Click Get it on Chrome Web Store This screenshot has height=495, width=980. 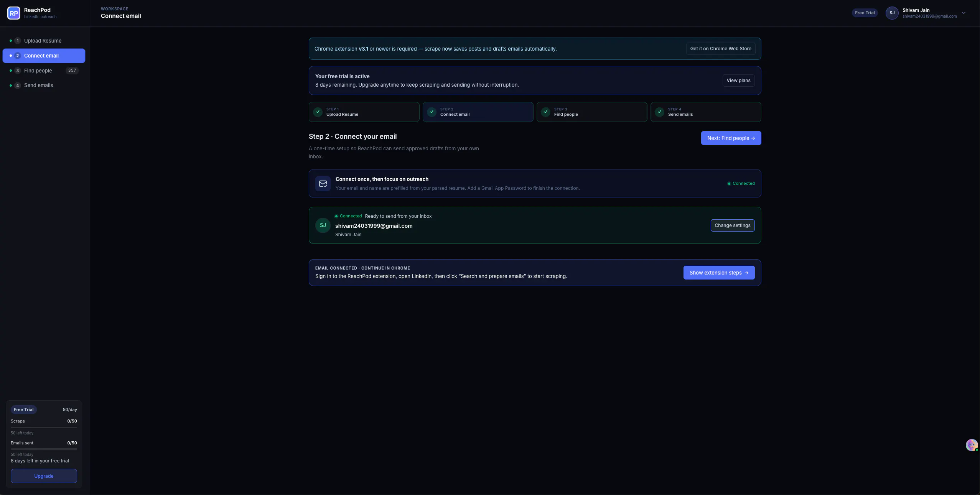[x=721, y=49]
